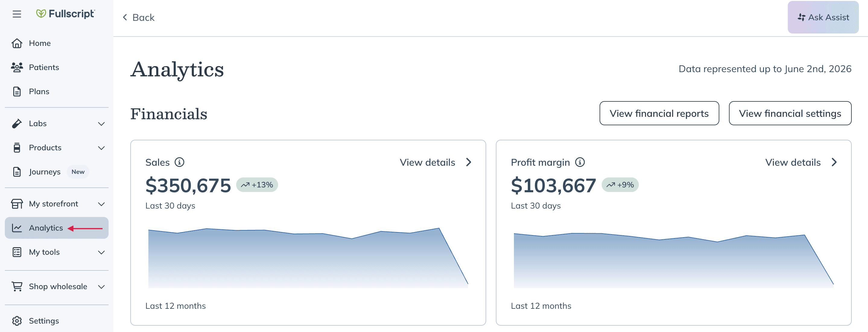Expand the Products submenu chevron
This screenshot has height=332, width=868.
(101, 148)
